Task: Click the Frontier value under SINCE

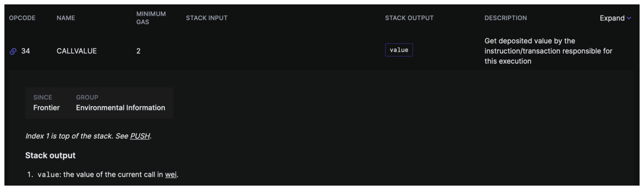Action: coord(47,108)
